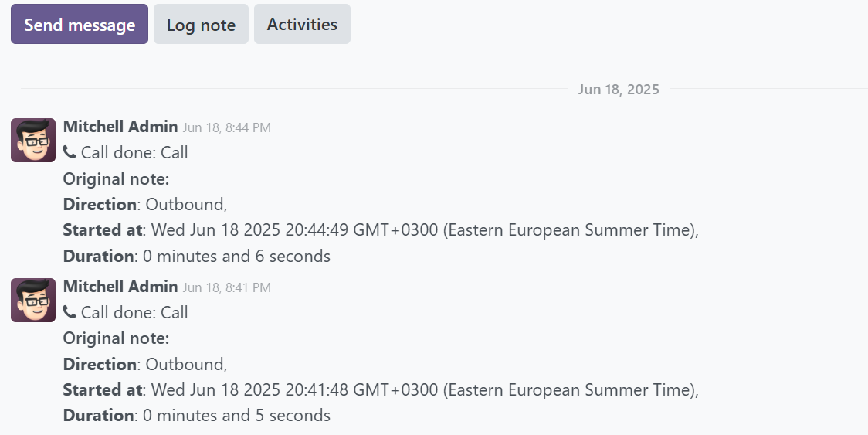Screen dimensions: 868x435
Task: Click phone icon in the 8:41 PM call log
Action: click(x=70, y=312)
